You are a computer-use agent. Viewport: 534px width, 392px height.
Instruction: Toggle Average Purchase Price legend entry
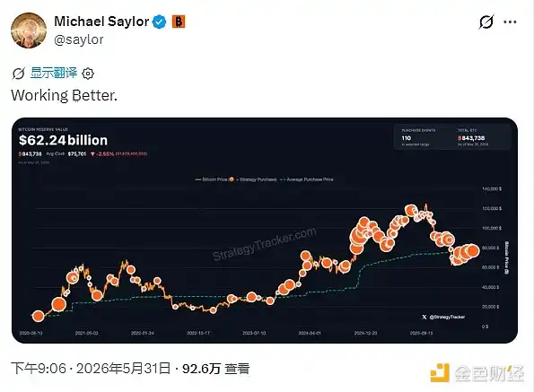[306, 179]
